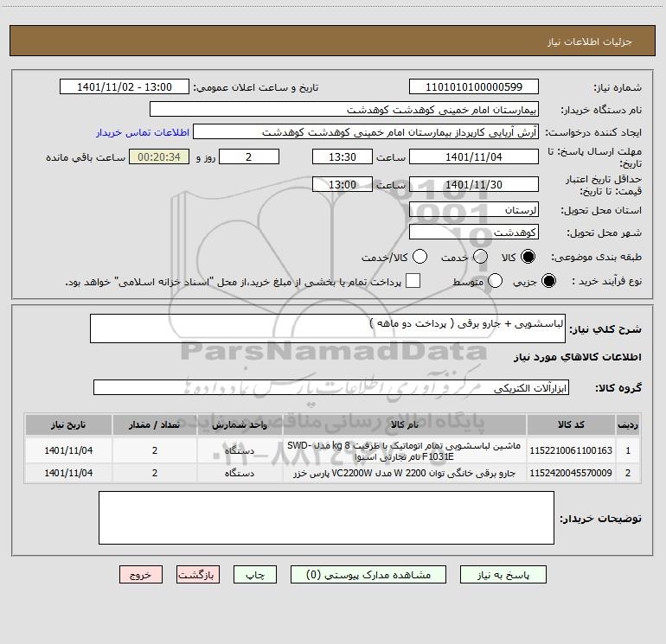Click the چاپ print button
Viewport: 666px width, 644px height.
(255, 575)
